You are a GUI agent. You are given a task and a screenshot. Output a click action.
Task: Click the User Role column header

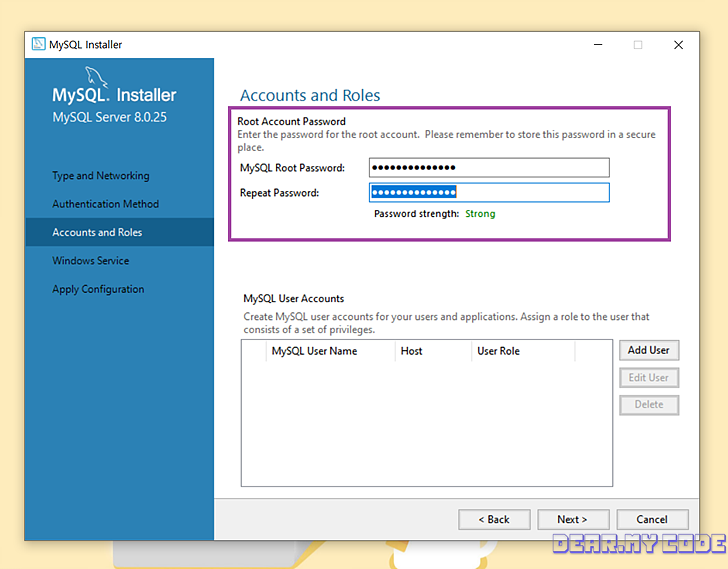523,351
